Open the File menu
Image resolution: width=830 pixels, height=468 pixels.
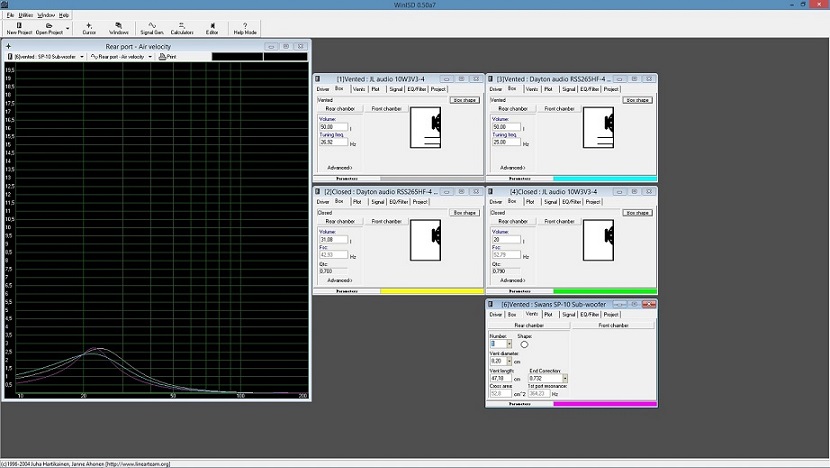[x=10, y=15]
